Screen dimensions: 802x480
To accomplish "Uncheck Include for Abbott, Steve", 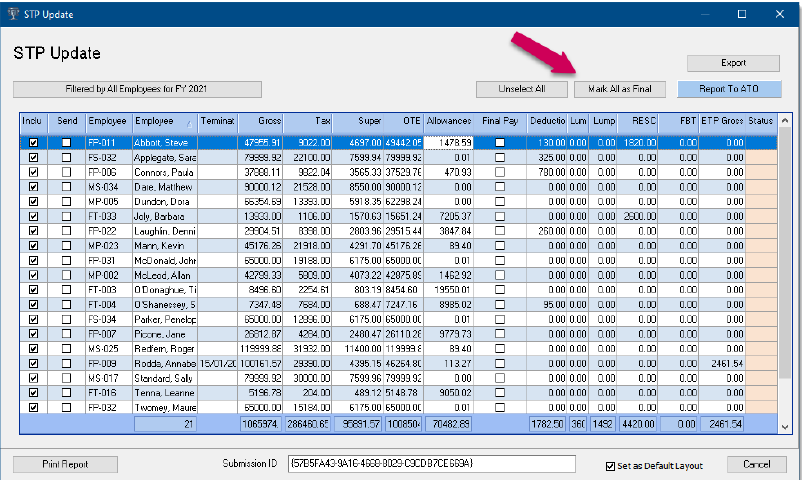I will coord(33,143).
